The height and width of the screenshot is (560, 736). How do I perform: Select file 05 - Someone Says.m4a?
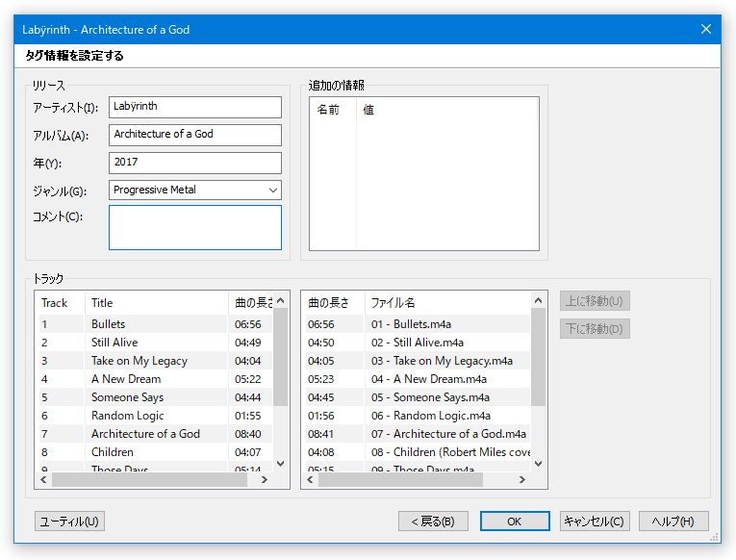click(x=418, y=397)
